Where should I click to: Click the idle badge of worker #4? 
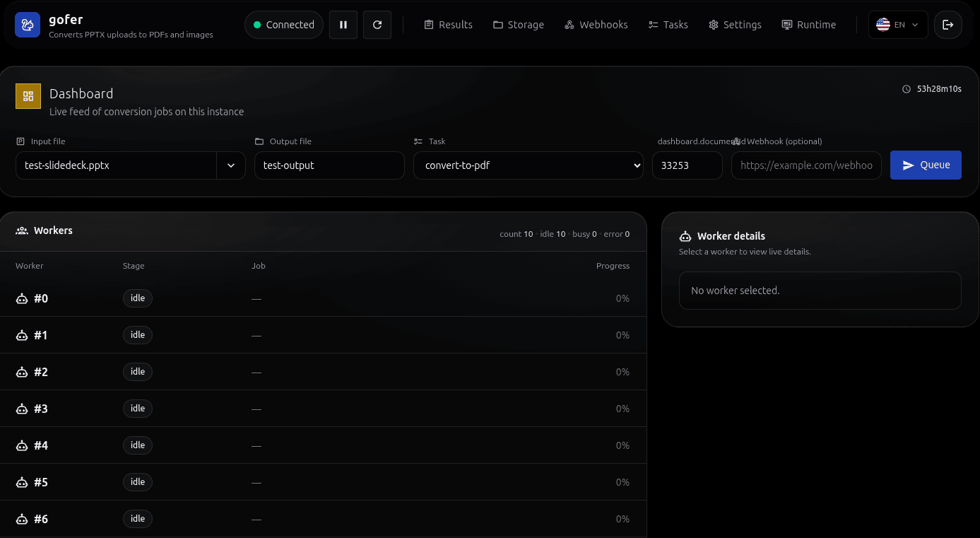[138, 445]
